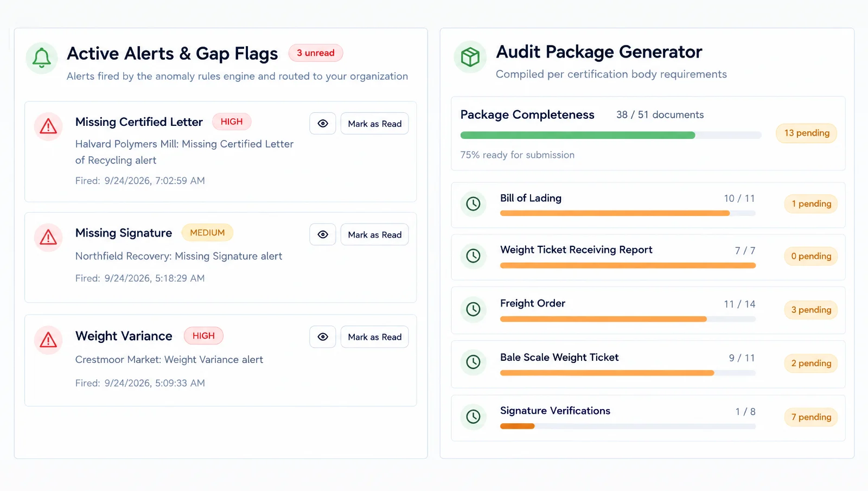Click warning triangle on Missing Certified Letter alert
The height and width of the screenshot is (491, 868).
click(x=48, y=126)
